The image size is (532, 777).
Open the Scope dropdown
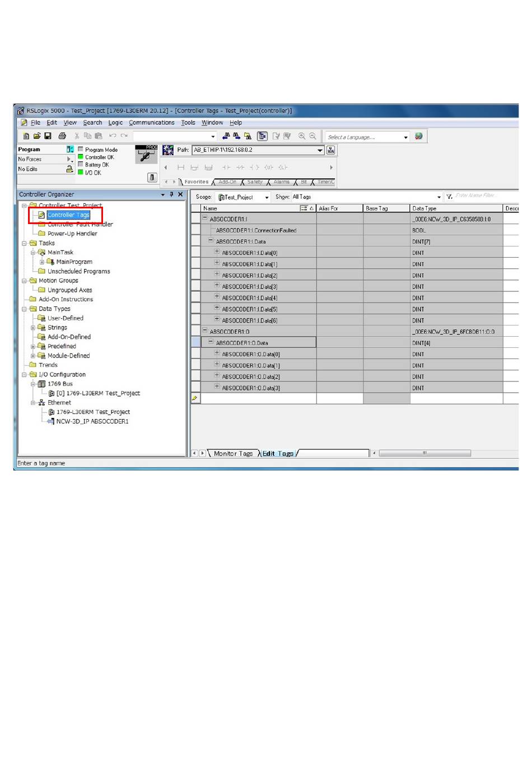pyautogui.click(x=267, y=197)
